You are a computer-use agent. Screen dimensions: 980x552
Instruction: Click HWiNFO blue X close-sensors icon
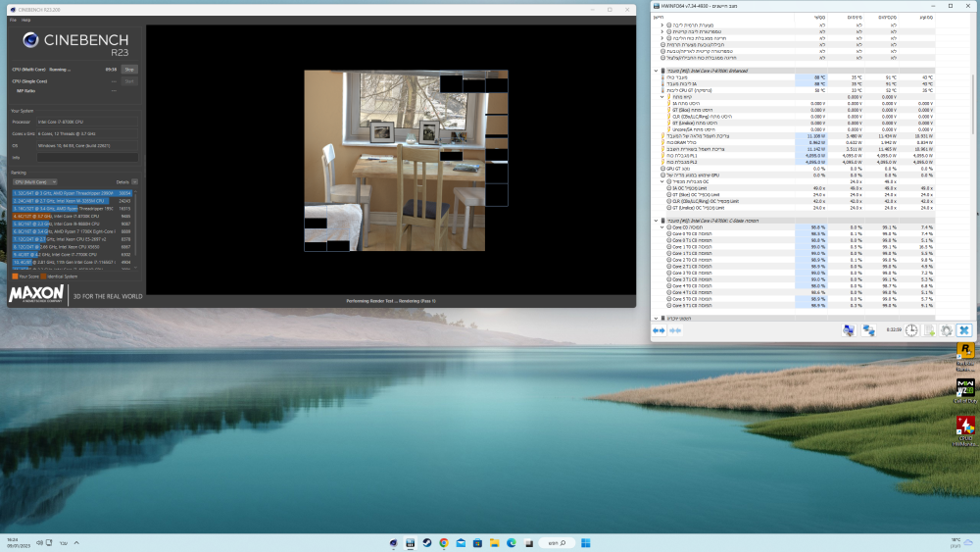963,330
